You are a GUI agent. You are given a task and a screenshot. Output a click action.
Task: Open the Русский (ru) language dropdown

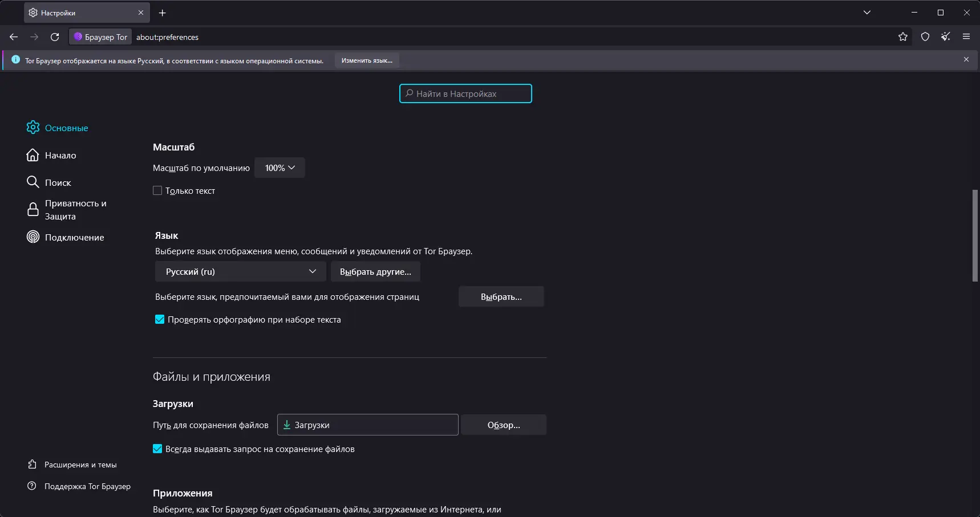(x=241, y=271)
